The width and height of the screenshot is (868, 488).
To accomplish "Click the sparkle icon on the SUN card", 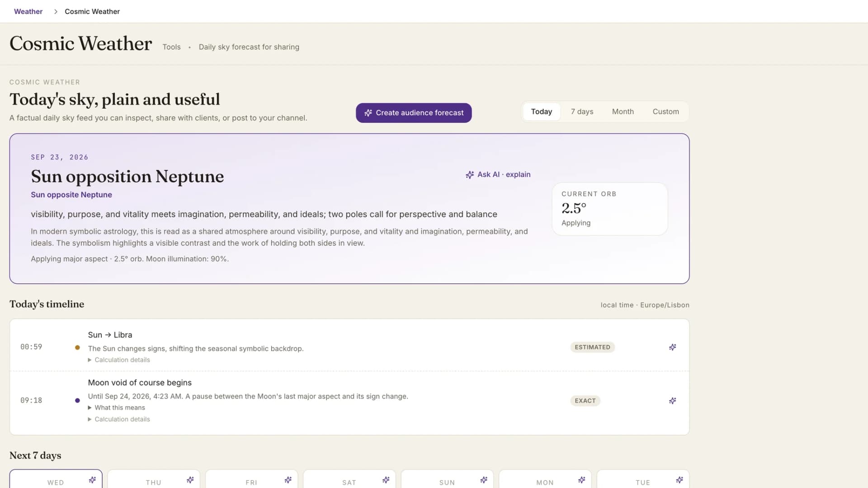I will [x=484, y=480].
